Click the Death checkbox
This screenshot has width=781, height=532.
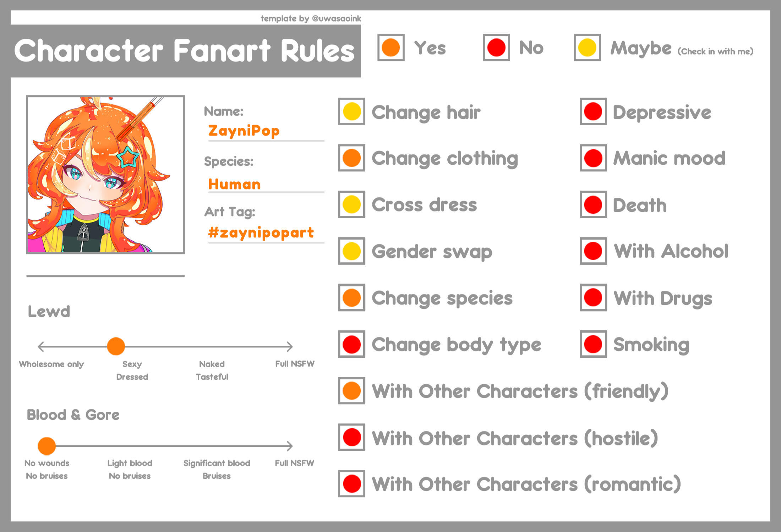(593, 204)
